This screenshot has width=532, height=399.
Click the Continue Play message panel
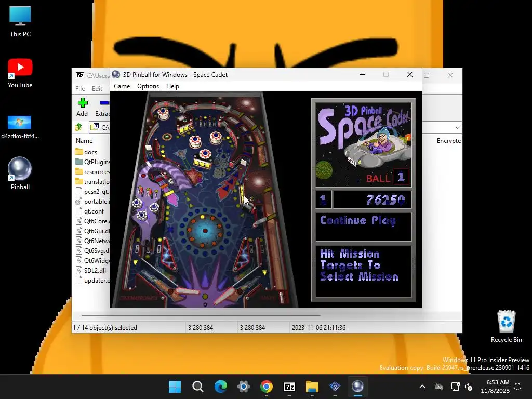363,227
